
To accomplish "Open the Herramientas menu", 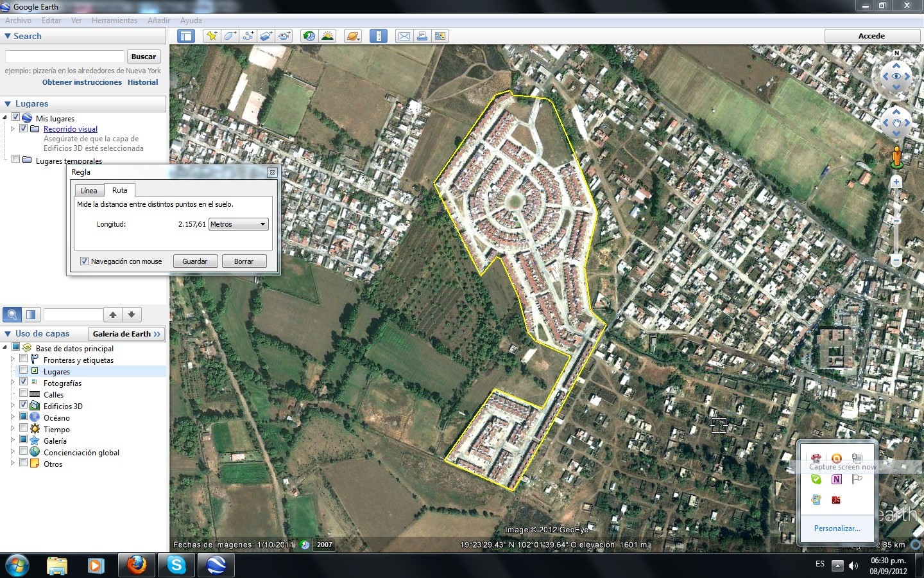I will coord(114,21).
